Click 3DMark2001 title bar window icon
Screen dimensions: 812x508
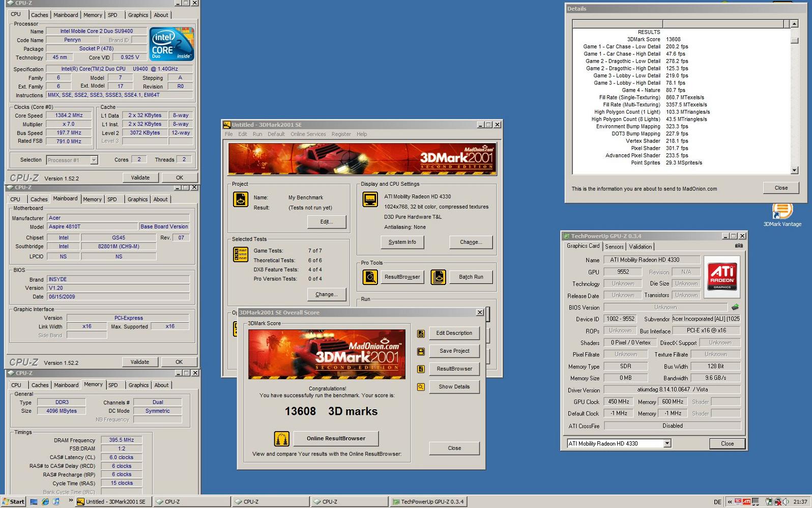(x=227, y=125)
